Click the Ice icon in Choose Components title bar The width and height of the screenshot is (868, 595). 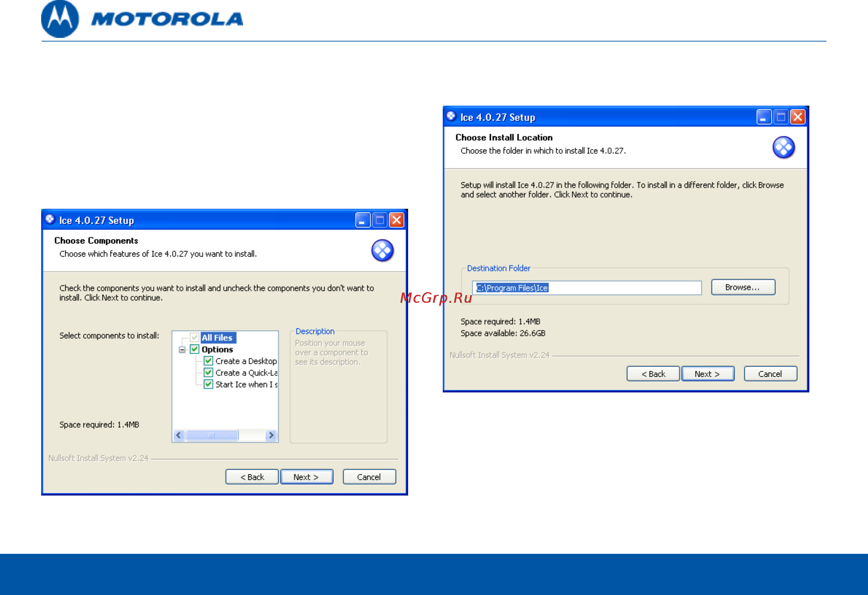click(x=50, y=219)
